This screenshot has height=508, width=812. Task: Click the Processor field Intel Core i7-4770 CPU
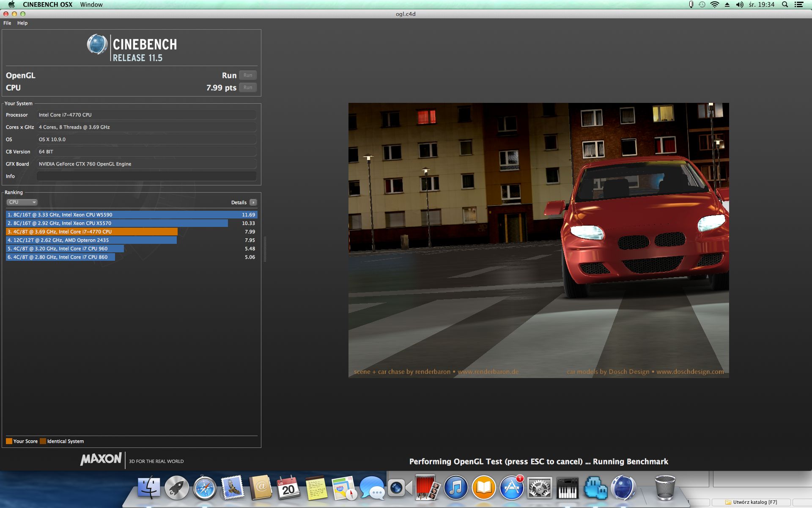[147, 115]
